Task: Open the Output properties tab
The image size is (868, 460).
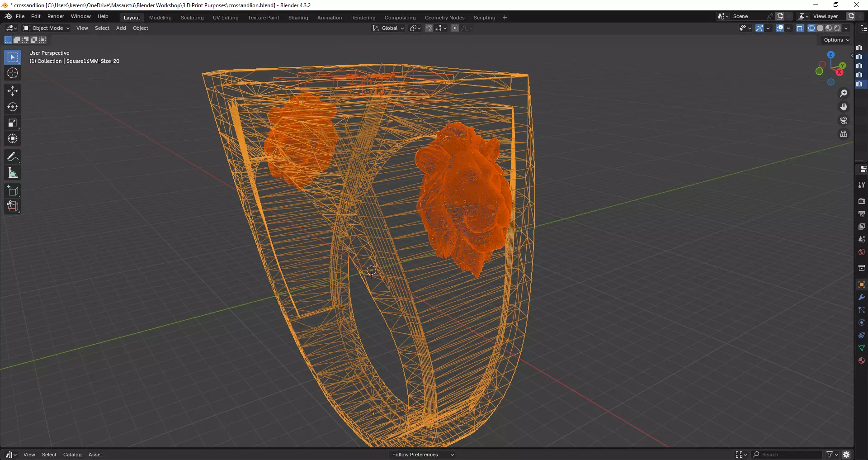Action: coord(862,214)
